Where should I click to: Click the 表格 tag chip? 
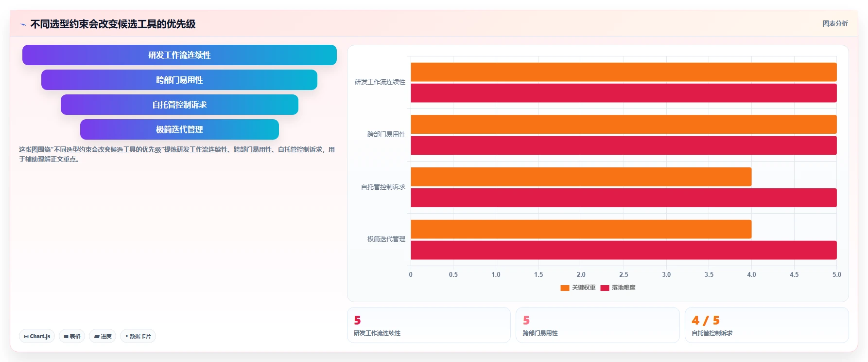[72, 336]
